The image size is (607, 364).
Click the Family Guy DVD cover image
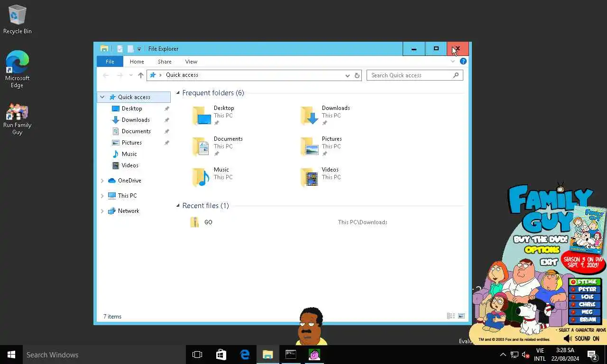588,230
